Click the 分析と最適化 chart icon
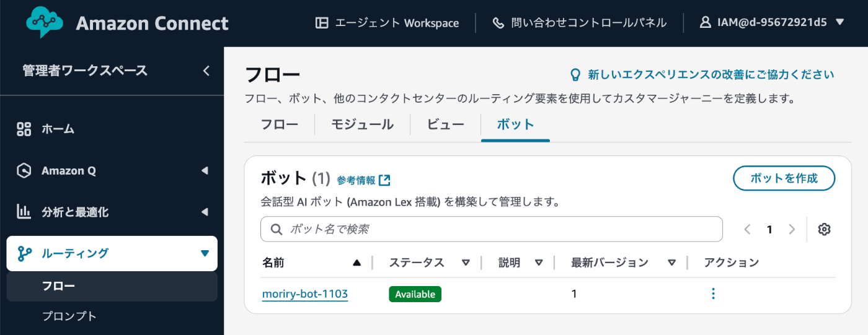868x335 pixels. (x=24, y=212)
